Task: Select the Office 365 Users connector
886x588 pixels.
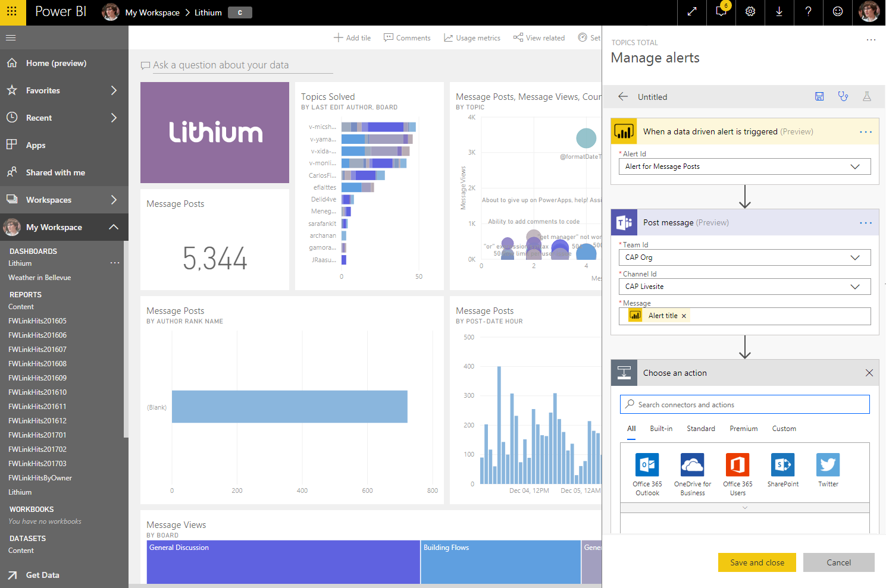Action: coord(738,474)
